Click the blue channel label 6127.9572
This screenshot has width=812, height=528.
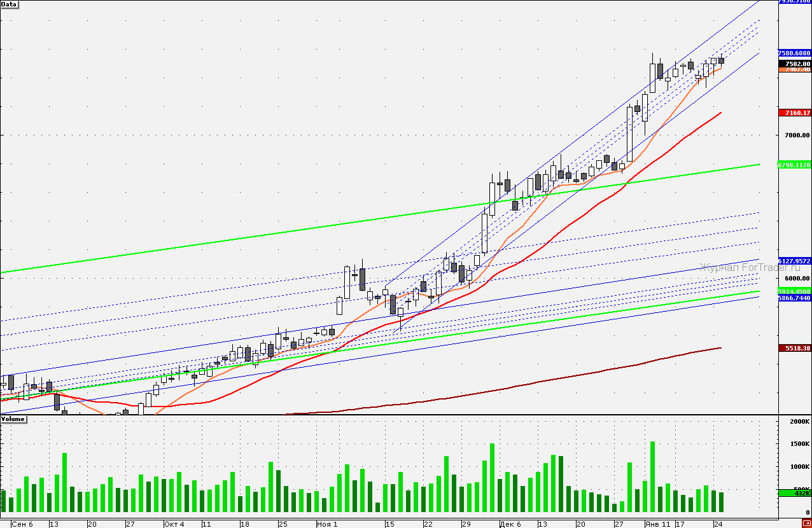795,261
